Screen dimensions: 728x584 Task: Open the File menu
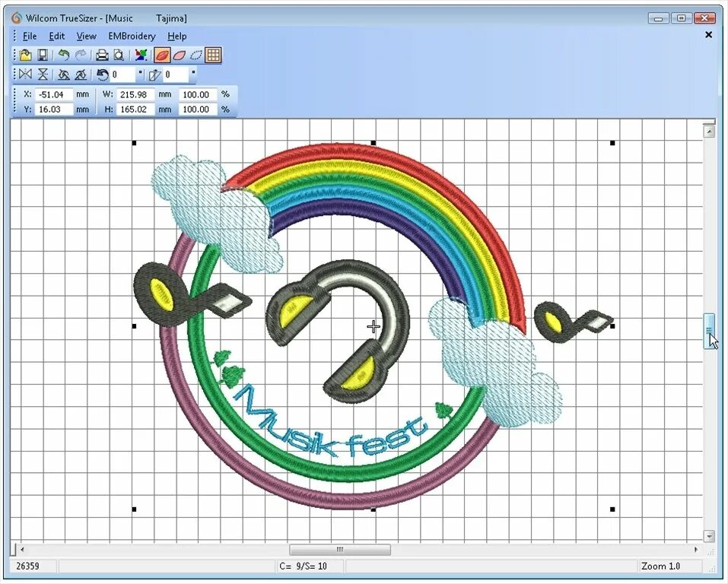tap(30, 36)
